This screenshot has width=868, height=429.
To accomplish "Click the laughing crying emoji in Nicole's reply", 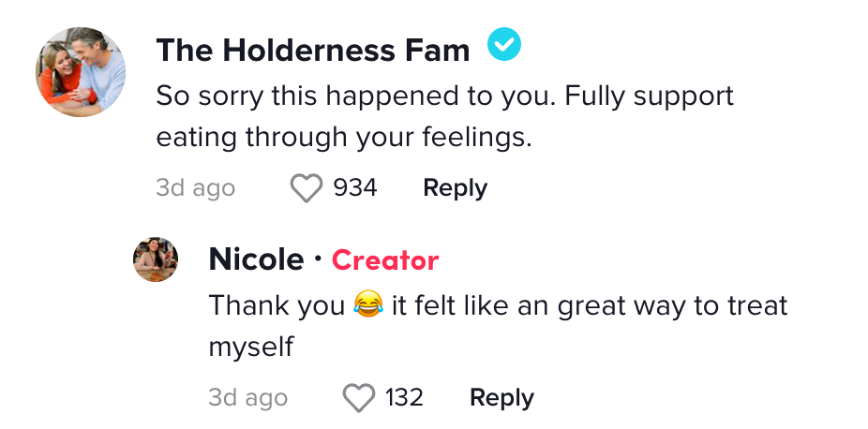I will pos(368,305).
